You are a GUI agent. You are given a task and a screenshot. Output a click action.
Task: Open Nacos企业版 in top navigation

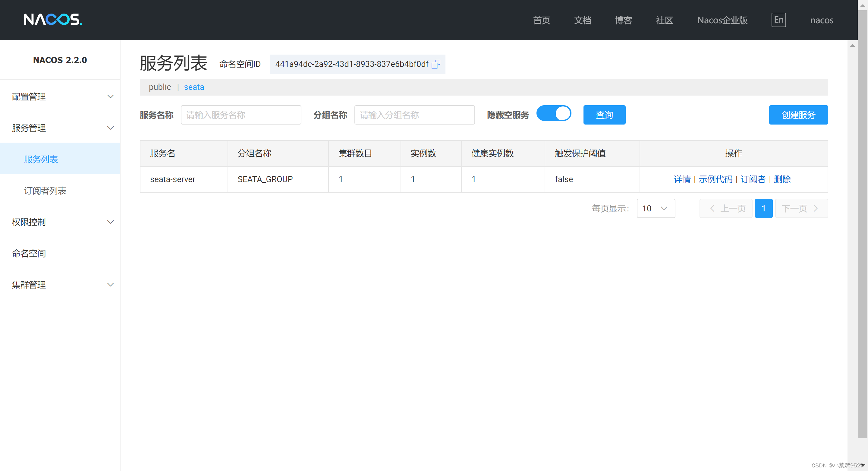point(722,20)
